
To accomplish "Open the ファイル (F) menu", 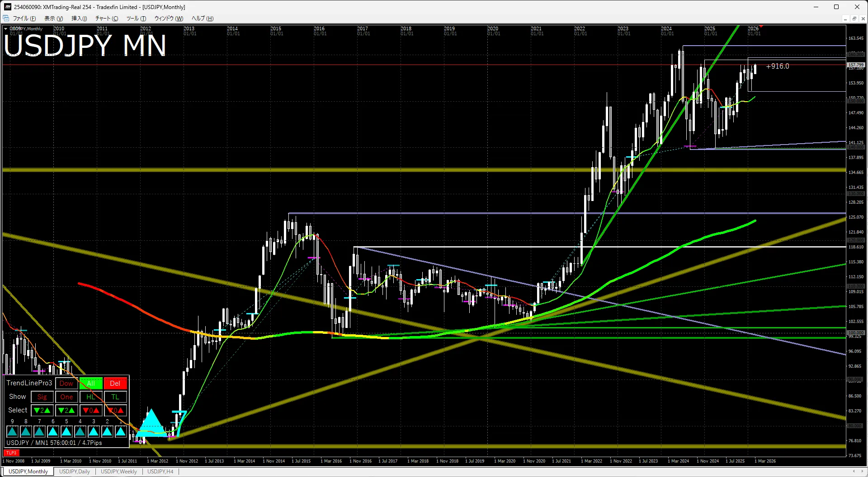I will click(x=24, y=19).
